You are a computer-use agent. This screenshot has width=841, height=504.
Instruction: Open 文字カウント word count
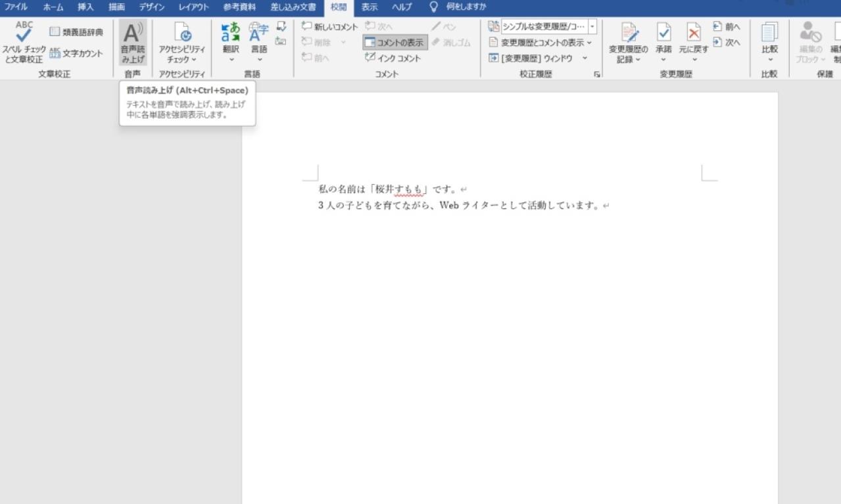(x=76, y=54)
